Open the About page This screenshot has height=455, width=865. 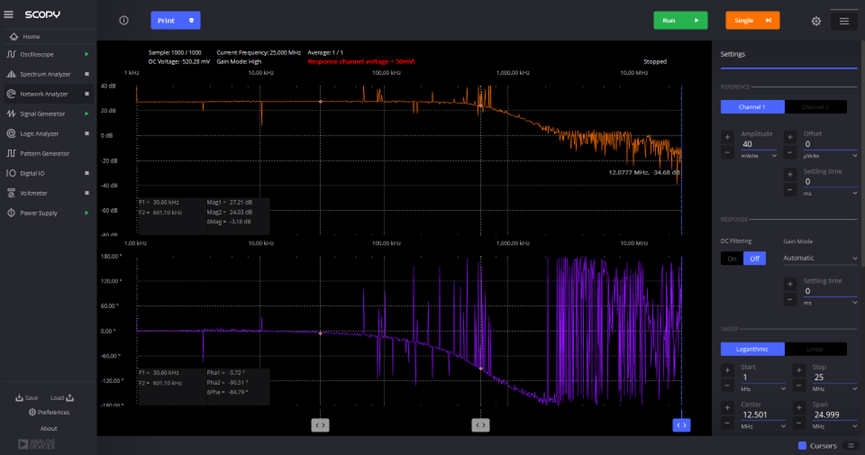49,429
